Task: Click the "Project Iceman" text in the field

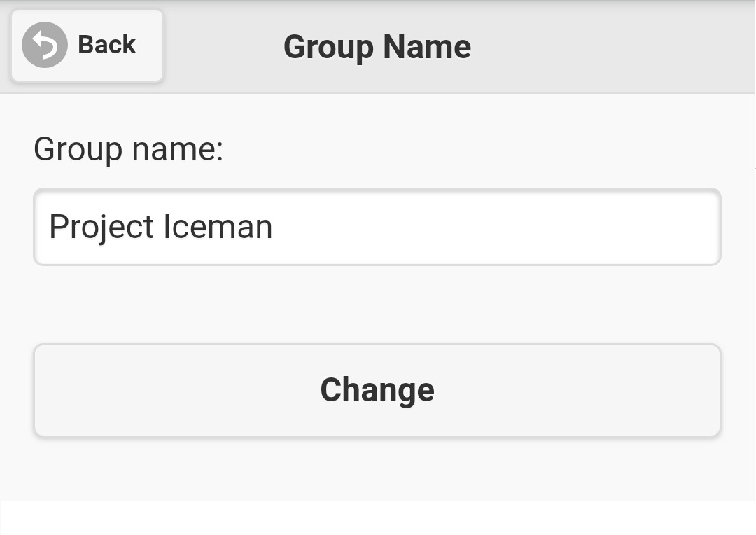Action: tap(160, 227)
